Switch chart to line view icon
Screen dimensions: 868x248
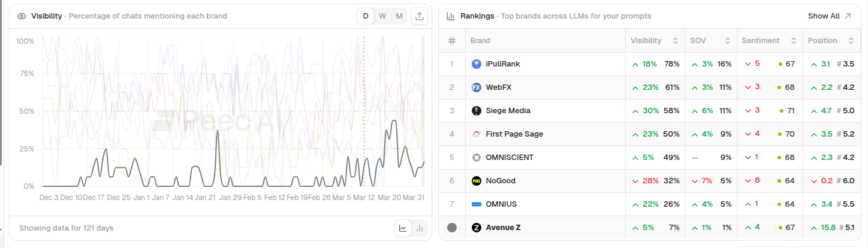pos(403,228)
